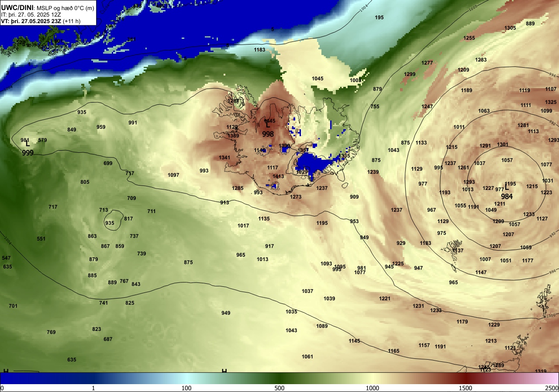This screenshot has height=392, width=559.
Task: Click the height value 959
Action: pyautogui.click(x=101, y=127)
